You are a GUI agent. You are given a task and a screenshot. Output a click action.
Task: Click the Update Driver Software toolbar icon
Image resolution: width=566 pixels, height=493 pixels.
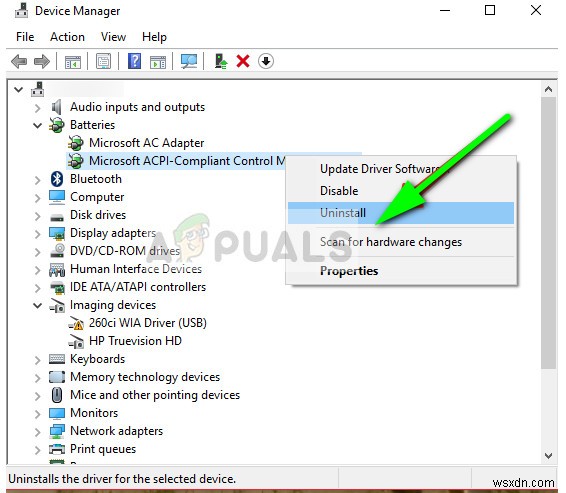click(x=221, y=61)
